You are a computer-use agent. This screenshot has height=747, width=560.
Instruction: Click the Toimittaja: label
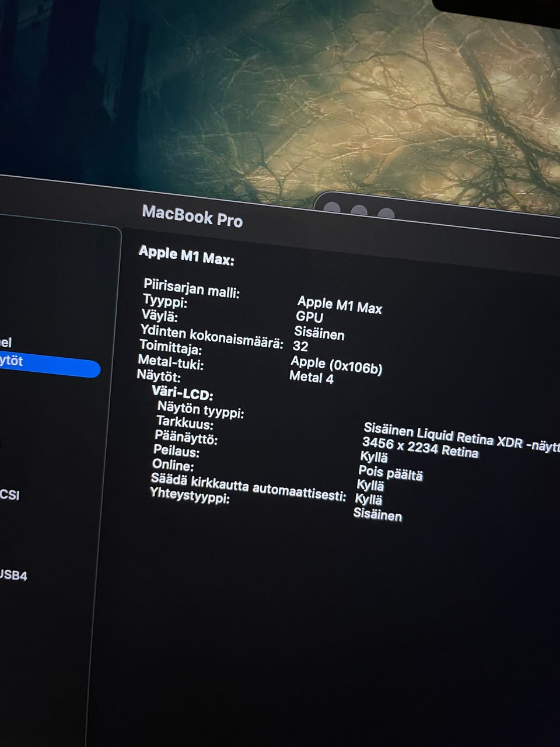(170, 347)
